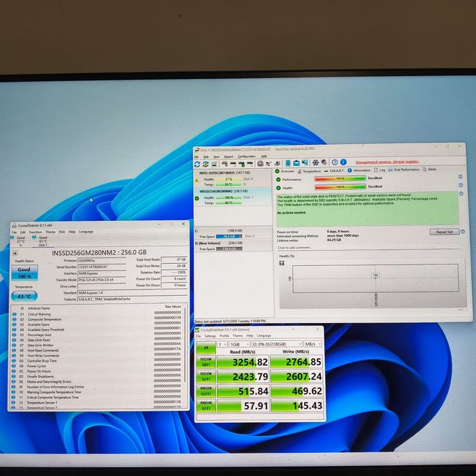Open Theme menu in CrystalDiskInfo

tap(50, 232)
